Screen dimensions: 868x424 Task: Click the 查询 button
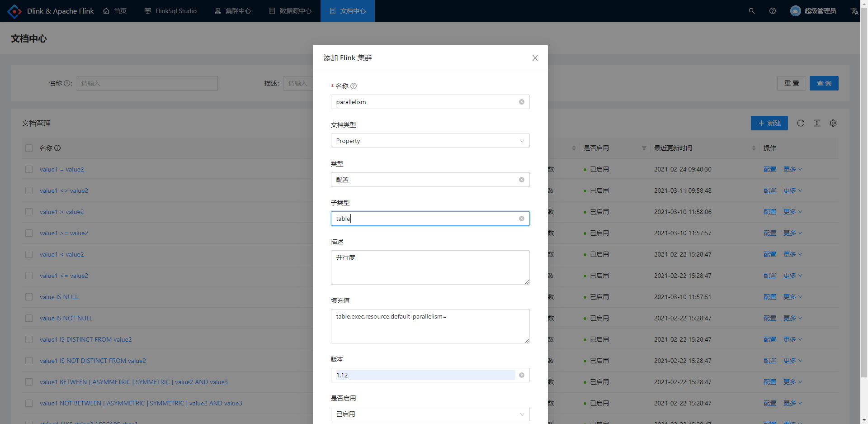click(x=824, y=83)
